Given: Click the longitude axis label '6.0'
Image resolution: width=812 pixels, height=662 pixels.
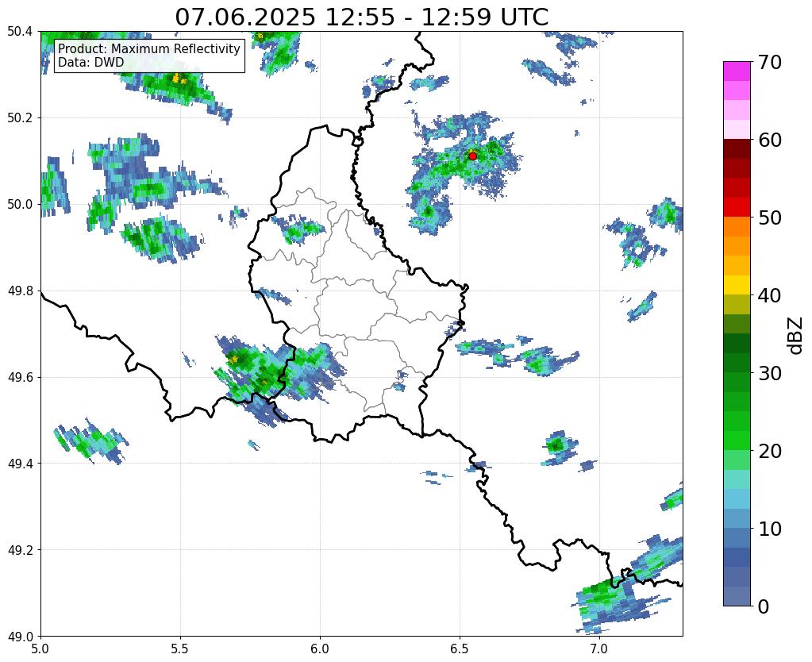Looking at the screenshot, I should point(320,649).
